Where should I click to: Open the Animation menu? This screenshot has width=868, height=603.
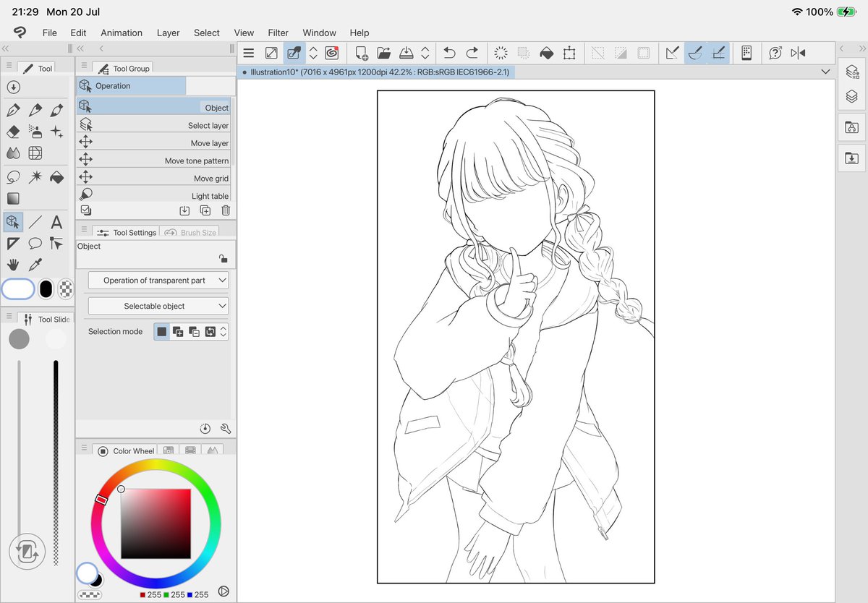(x=122, y=33)
